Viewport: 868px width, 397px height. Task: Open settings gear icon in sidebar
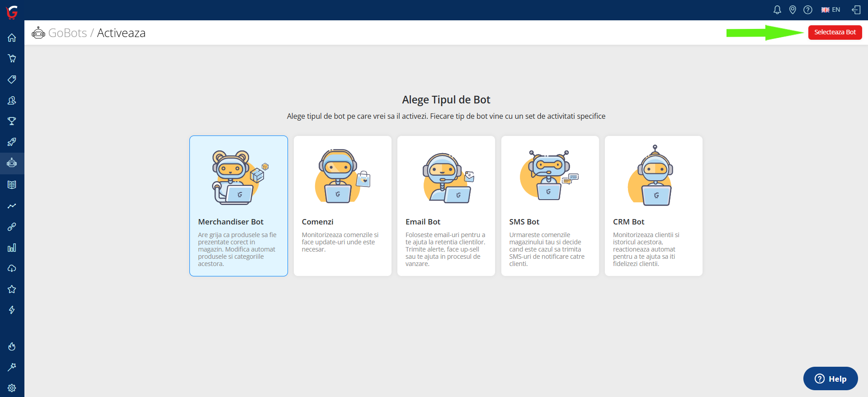pyautogui.click(x=12, y=388)
